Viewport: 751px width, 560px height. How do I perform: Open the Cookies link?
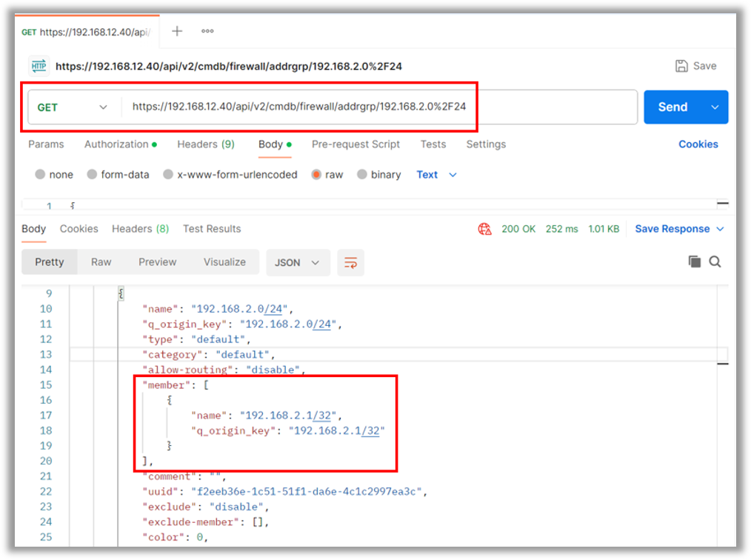tap(698, 144)
